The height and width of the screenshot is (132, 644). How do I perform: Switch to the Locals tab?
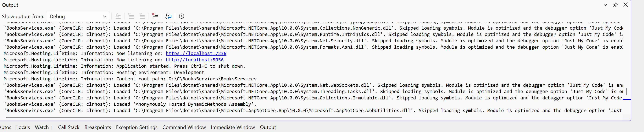(23, 127)
